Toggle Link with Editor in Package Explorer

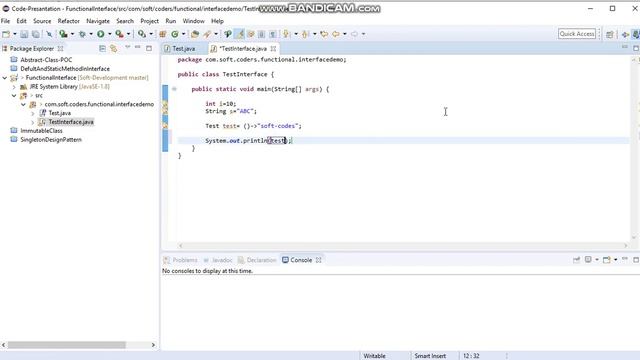pos(113,49)
